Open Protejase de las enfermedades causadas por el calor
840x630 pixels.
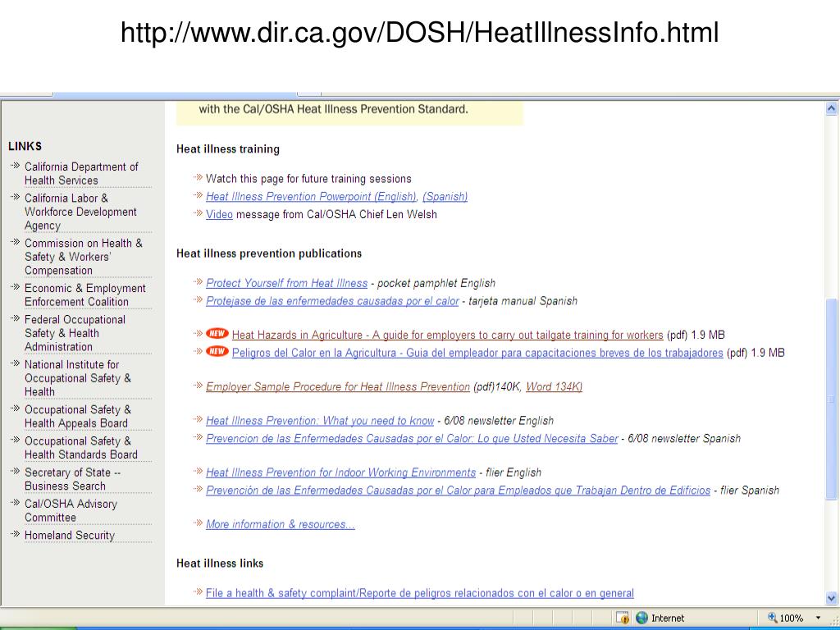[x=332, y=301]
